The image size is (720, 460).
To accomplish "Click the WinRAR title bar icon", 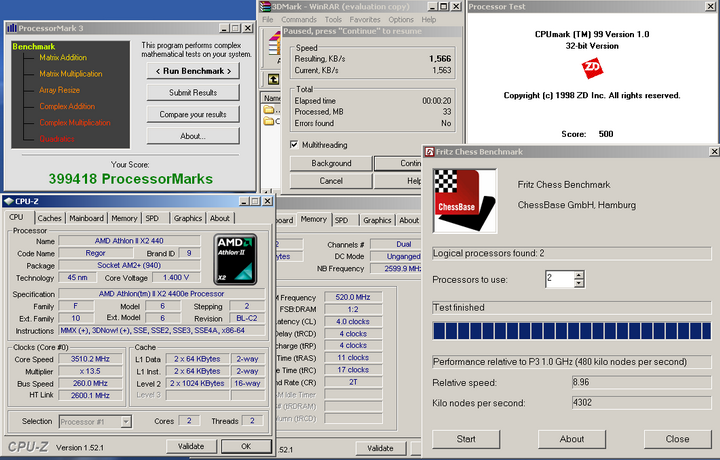I will [x=265, y=6].
